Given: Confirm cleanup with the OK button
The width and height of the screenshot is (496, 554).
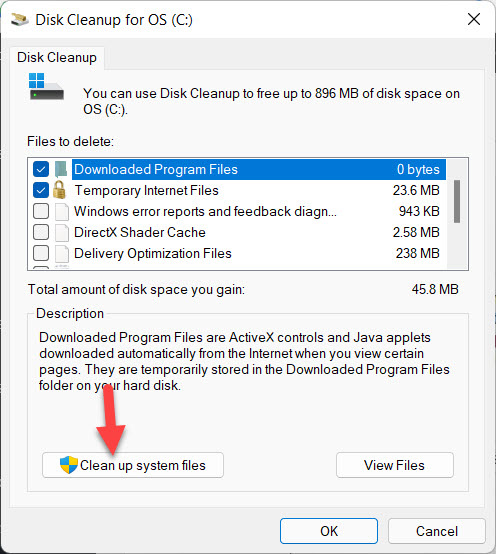Looking at the screenshot, I should (x=329, y=531).
